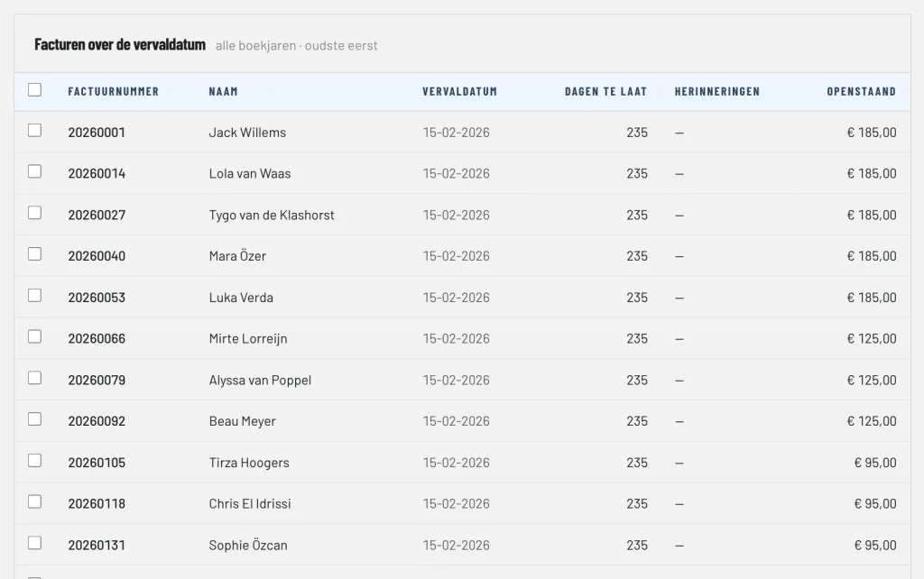Click the Openstaand column header

tap(862, 91)
